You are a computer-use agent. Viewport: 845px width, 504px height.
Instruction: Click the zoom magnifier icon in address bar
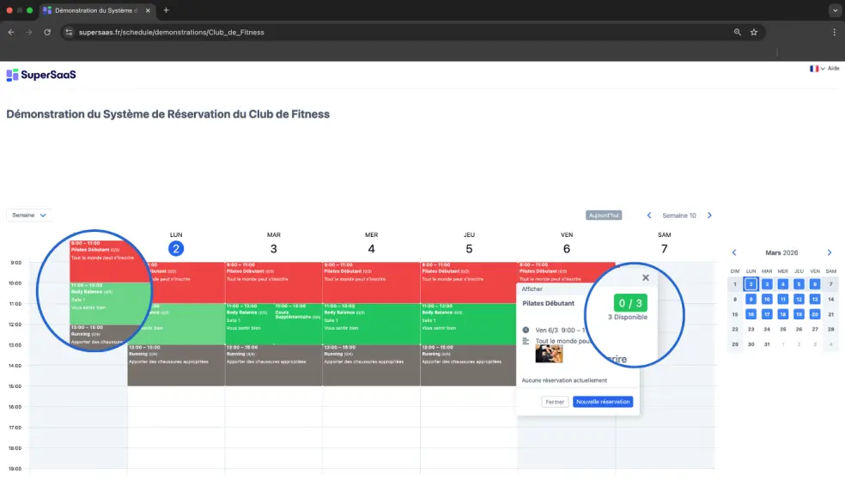coord(737,32)
